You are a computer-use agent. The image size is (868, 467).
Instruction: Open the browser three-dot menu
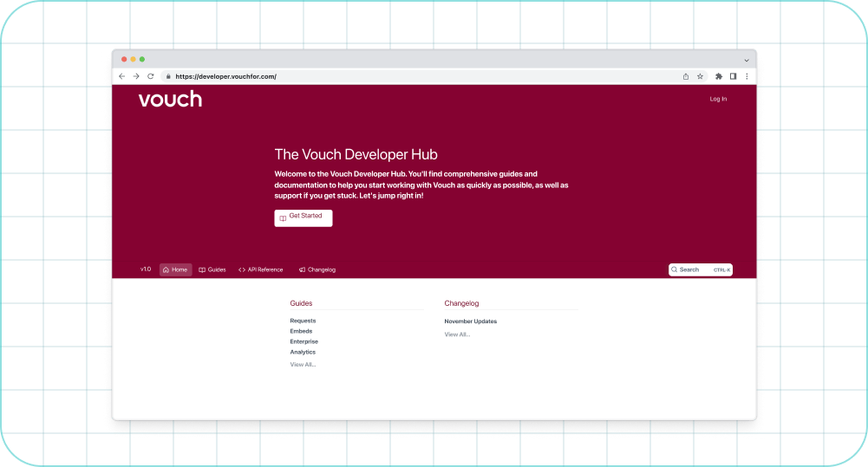[747, 76]
